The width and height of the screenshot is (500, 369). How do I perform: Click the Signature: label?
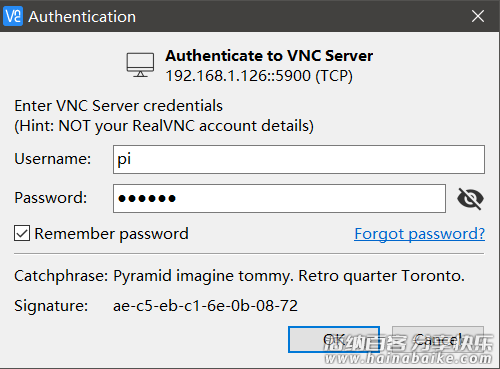click(51, 306)
